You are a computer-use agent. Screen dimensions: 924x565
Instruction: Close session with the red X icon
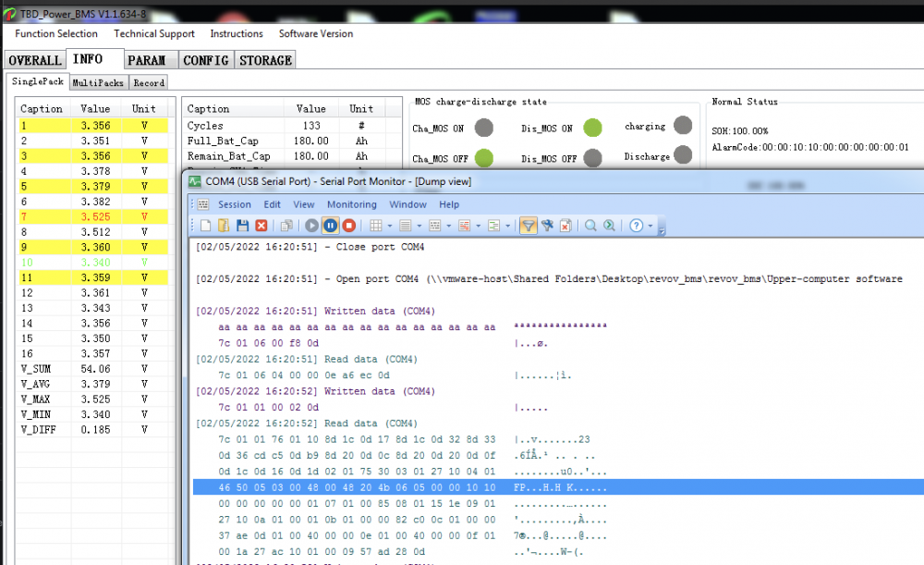point(261,226)
